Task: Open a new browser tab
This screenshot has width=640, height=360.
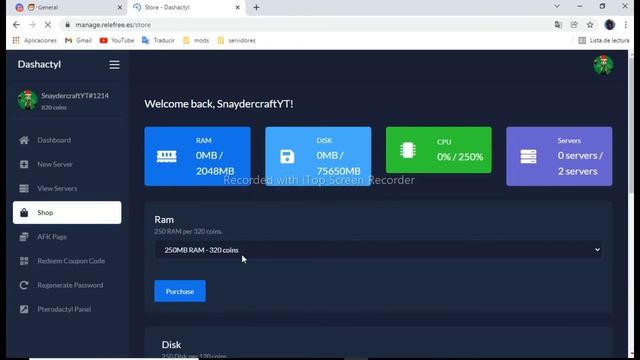Action: pos(256,7)
